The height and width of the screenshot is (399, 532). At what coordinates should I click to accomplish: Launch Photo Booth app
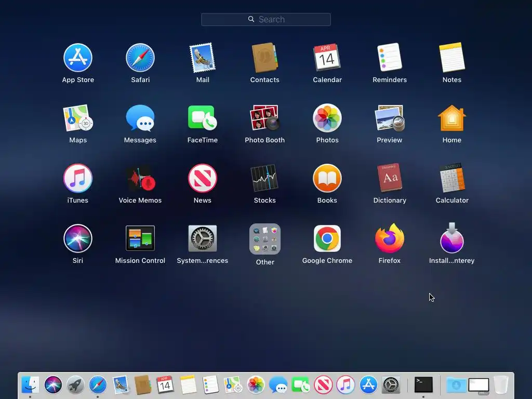coord(264,118)
